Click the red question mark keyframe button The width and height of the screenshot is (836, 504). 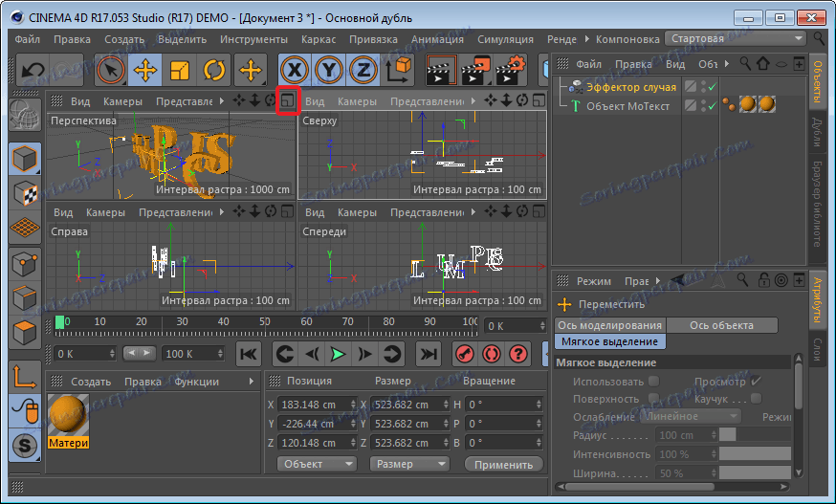pyautogui.click(x=517, y=354)
